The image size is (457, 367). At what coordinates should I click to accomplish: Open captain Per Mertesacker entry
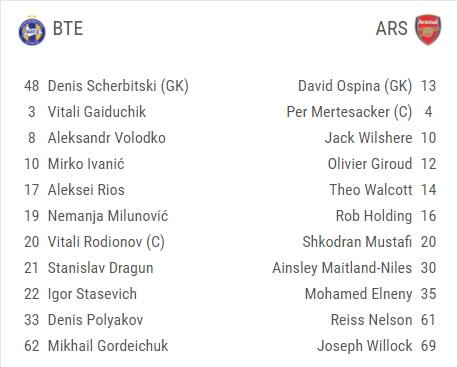[x=349, y=112]
